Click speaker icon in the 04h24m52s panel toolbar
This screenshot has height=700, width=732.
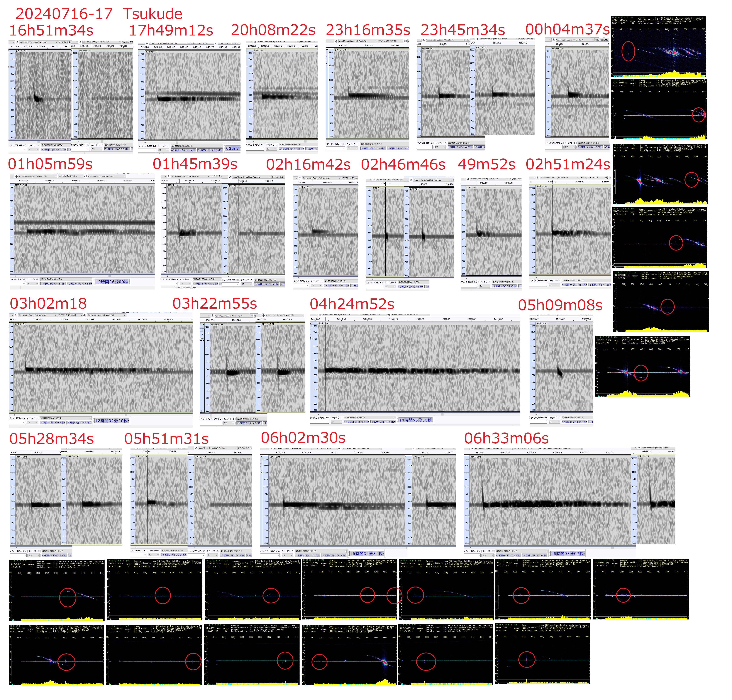pyautogui.click(x=389, y=315)
